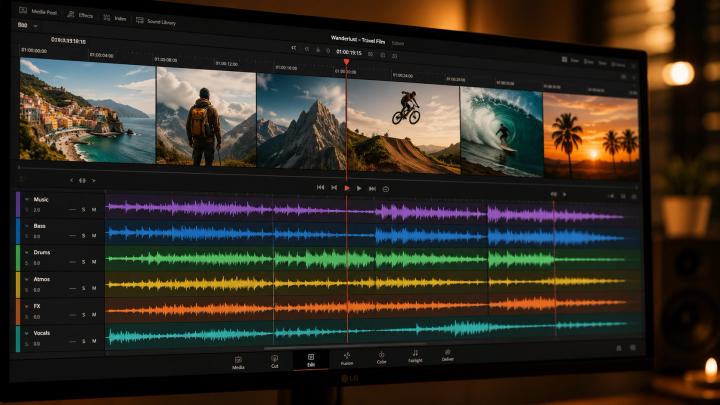Collapse the Drums track header
This screenshot has width=720, height=405.
point(27,252)
